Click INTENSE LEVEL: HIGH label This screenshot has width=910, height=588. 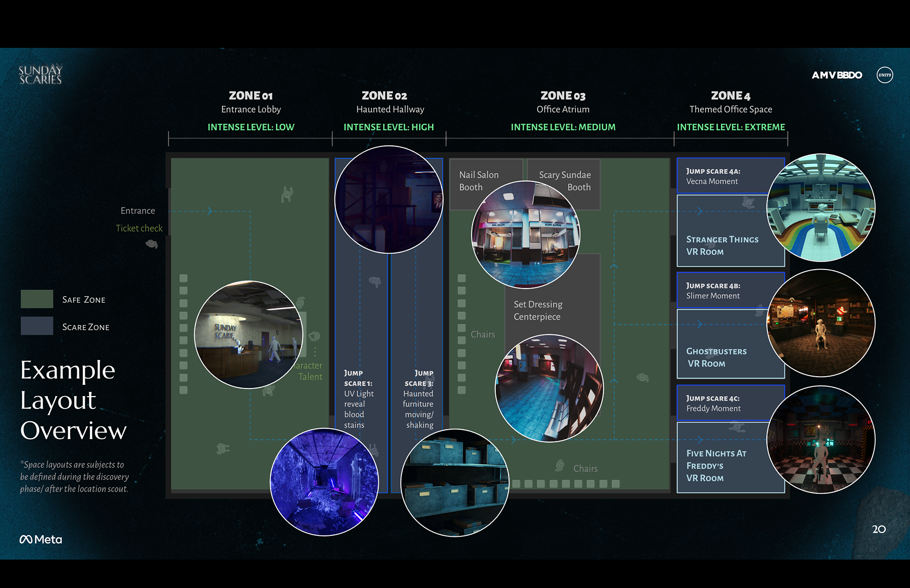point(389,127)
